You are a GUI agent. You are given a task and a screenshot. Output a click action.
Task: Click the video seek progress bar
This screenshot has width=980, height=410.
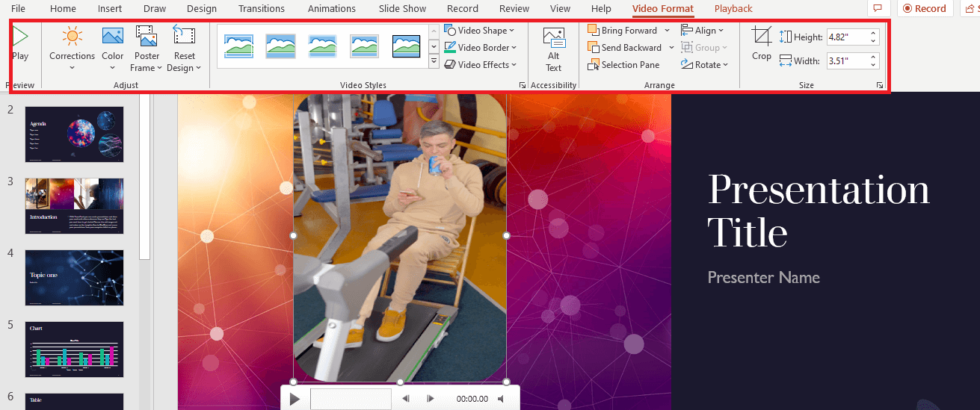pyautogui.click(x=351, y=399)
